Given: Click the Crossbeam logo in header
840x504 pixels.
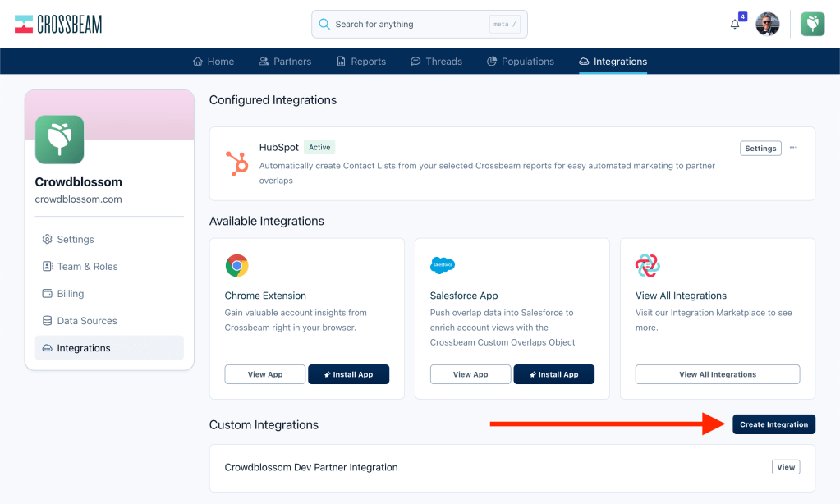Looking at the screenshot, I should tap(58, 25).
